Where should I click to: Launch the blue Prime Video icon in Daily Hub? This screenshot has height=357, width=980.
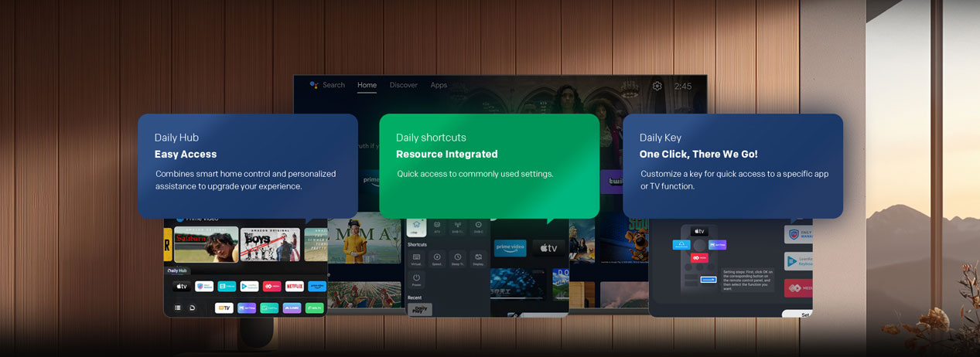point(317,286)
